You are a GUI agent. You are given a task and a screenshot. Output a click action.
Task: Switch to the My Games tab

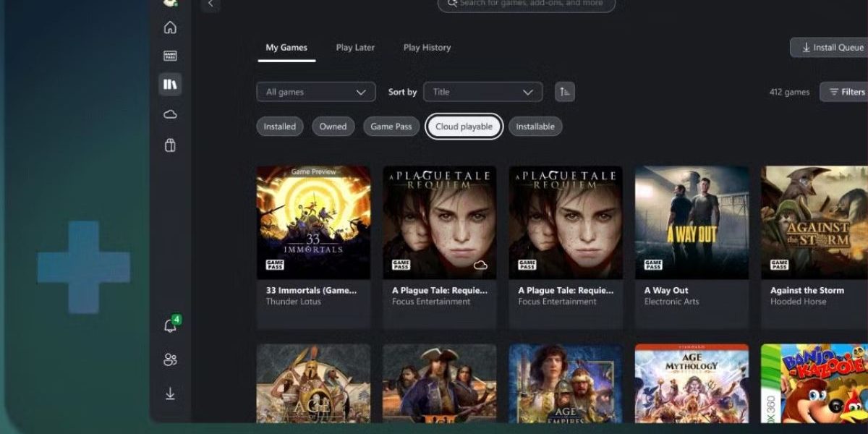click(286, 48)
